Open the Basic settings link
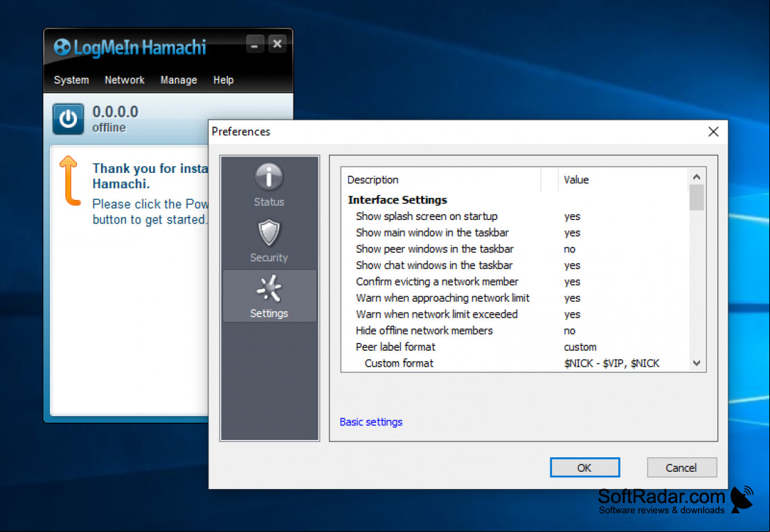Viewport: 770px width, 532px height. tap(370, 422)
